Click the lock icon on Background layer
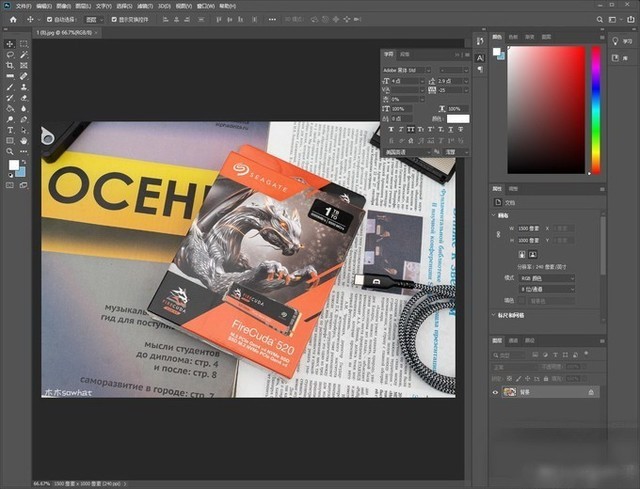Image resolution: width=640 pixels, height=489 pixels. pyautogui.click(x=591, y=392)
